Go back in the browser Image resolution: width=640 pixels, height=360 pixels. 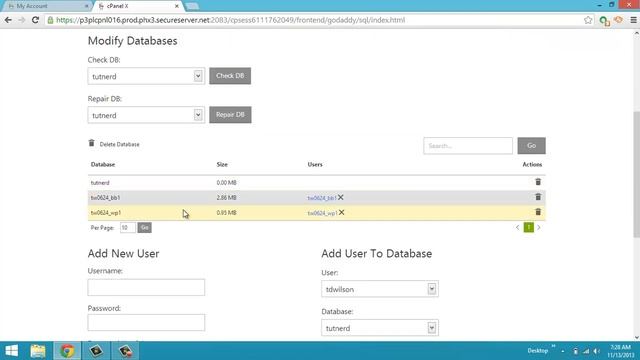[x=8, y=20]
